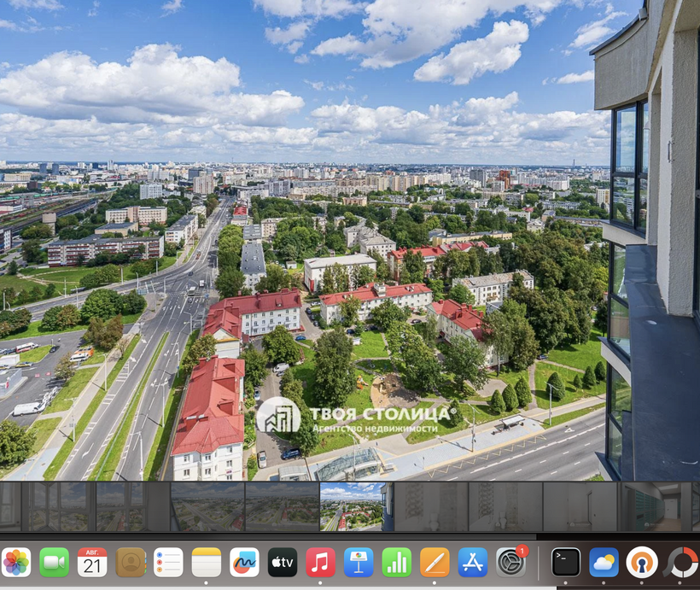Open the Numbers app in the Dock
The height and width of the screenshot is (590, 700).
396,563
